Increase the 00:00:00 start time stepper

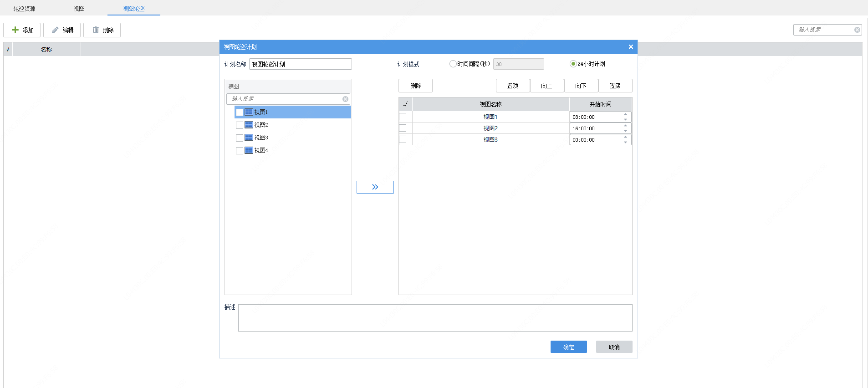point(626,137)
